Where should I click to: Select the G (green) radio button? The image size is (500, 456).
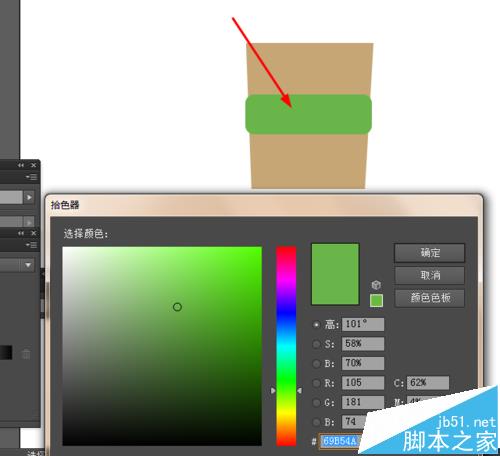(x=316, y=402)
